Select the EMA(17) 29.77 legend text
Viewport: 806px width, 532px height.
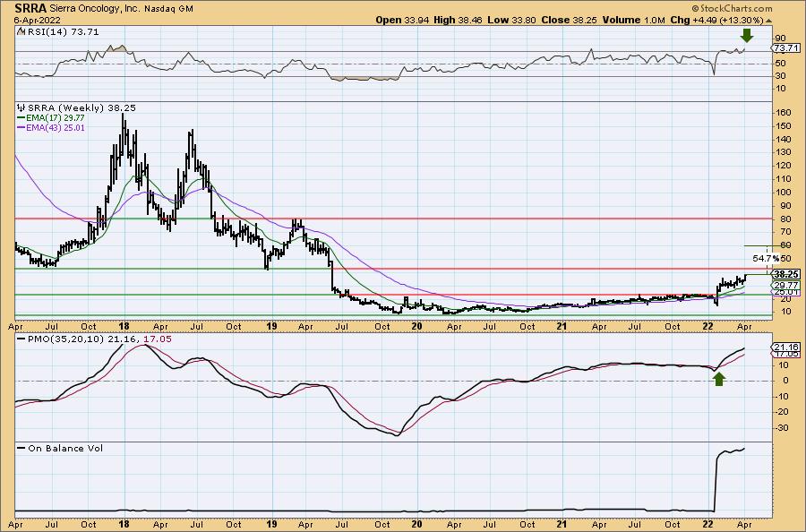[x=56, y=117]
